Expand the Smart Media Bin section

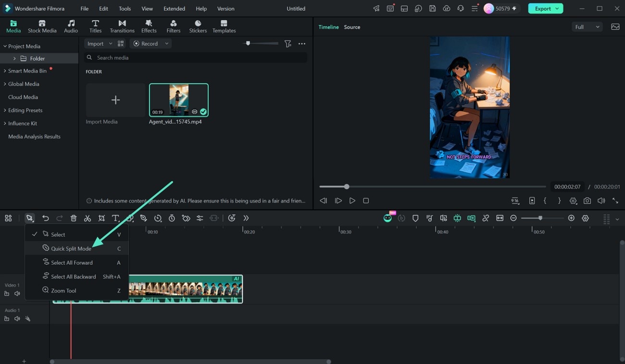click(5, 71)
